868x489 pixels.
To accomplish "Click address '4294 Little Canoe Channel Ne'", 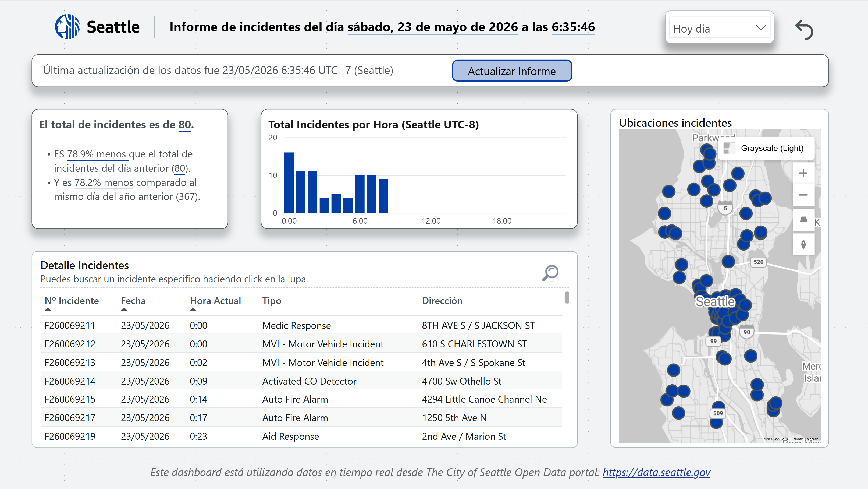I will (484, 399).
